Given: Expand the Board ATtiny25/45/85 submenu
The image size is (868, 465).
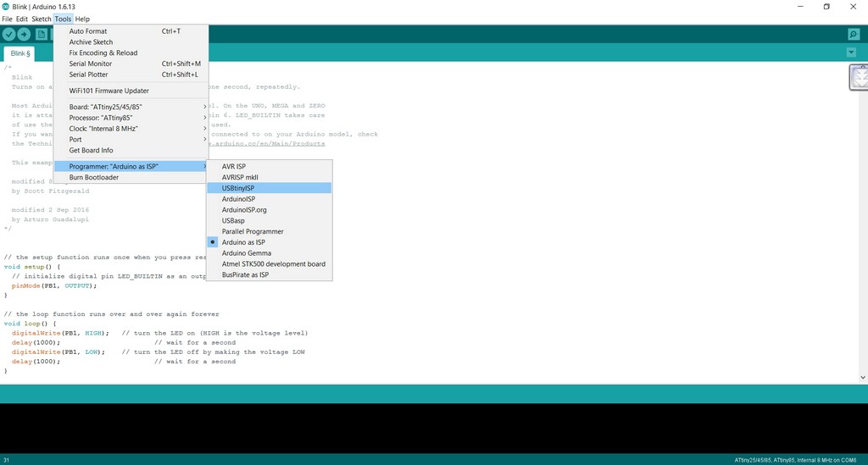Looking at the screenshot, I should [131, 107].
